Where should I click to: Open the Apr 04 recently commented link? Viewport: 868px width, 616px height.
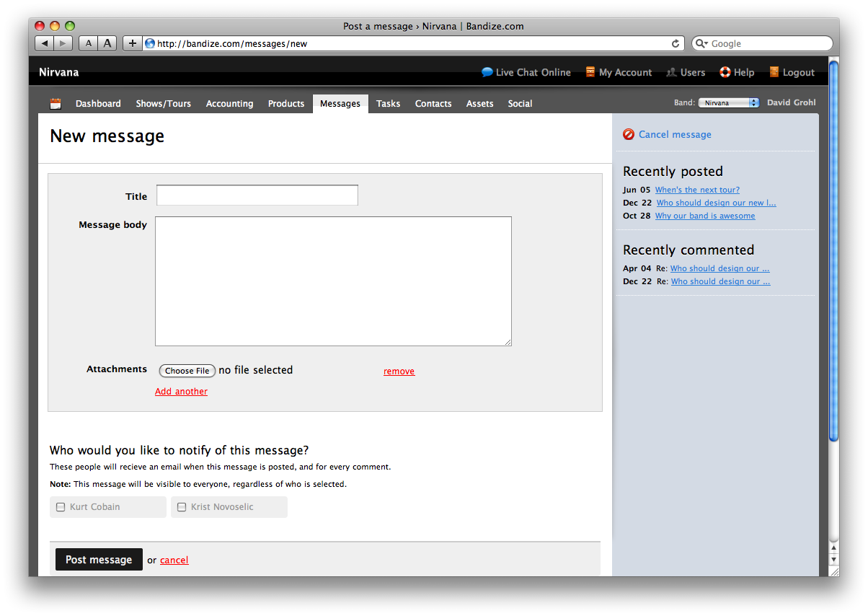point(719,268)
